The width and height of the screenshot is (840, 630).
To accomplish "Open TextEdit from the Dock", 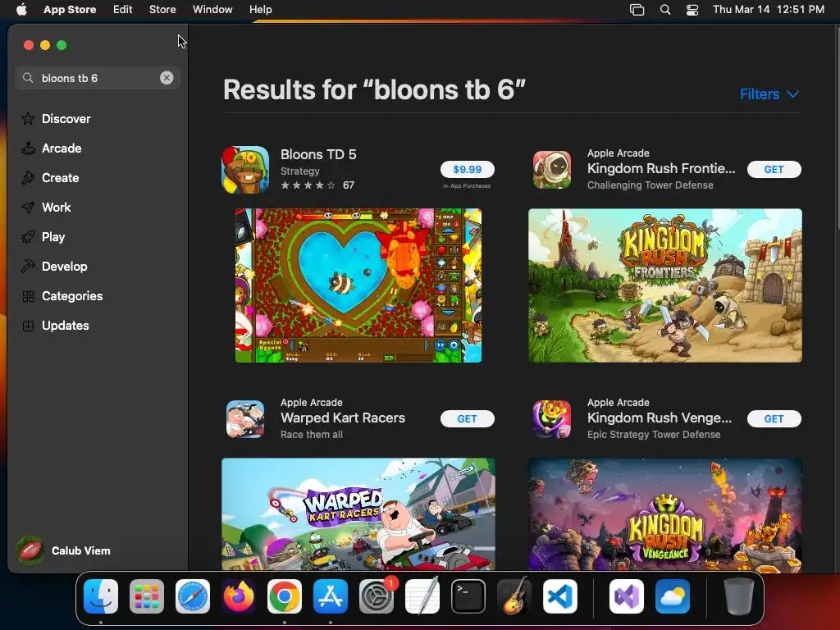I will click(422, 596).
